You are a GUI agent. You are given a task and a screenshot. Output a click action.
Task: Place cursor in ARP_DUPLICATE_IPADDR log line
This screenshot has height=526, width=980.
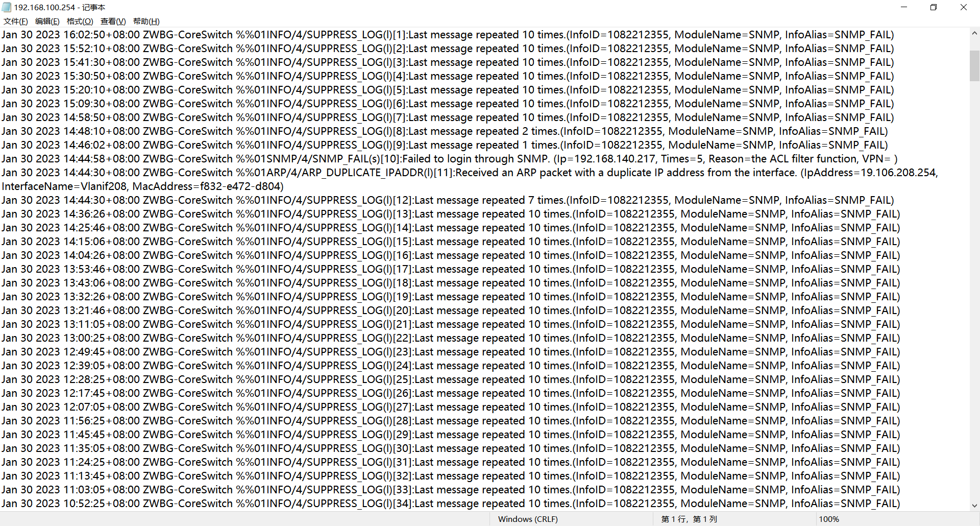(470, 173)
